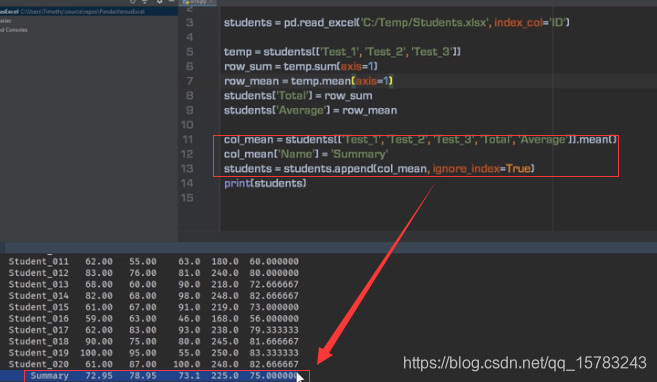Screen dimensions: 657x382
Task: Click the index_col parameter on line 3
Action: (x=518, y=23)
